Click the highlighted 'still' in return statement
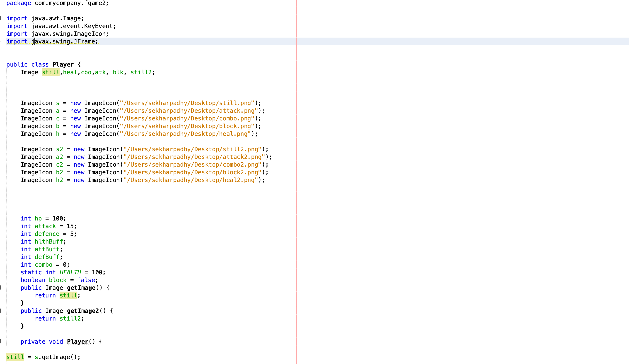 coord(68,295)
